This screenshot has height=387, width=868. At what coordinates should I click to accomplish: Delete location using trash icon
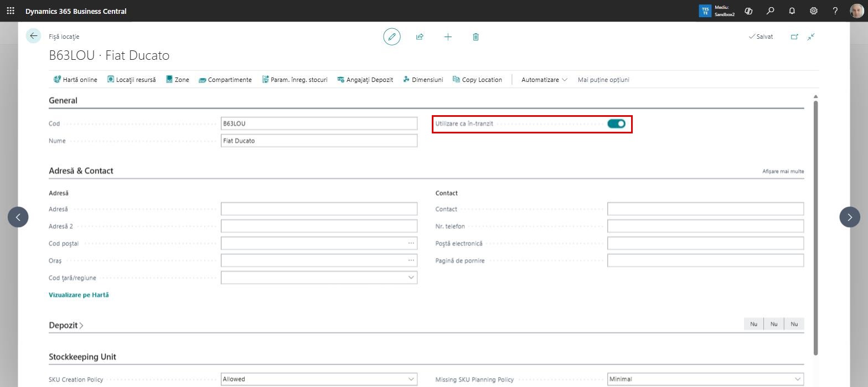(476, 37)
